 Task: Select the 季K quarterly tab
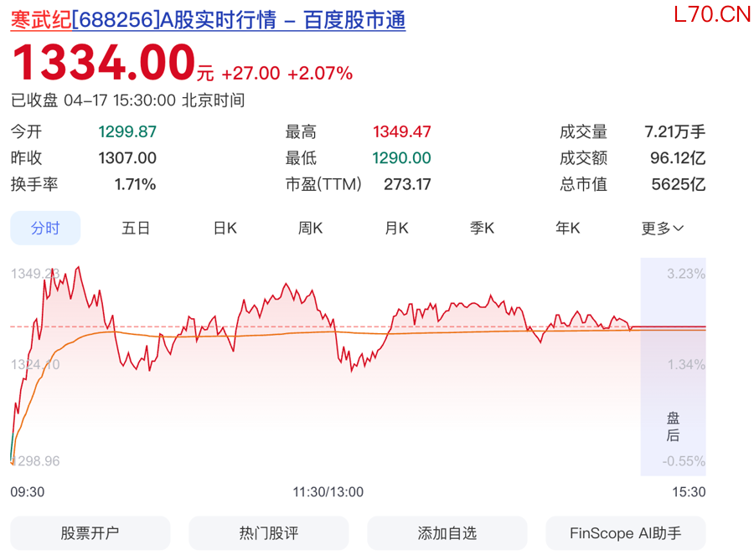coord(482,228)
